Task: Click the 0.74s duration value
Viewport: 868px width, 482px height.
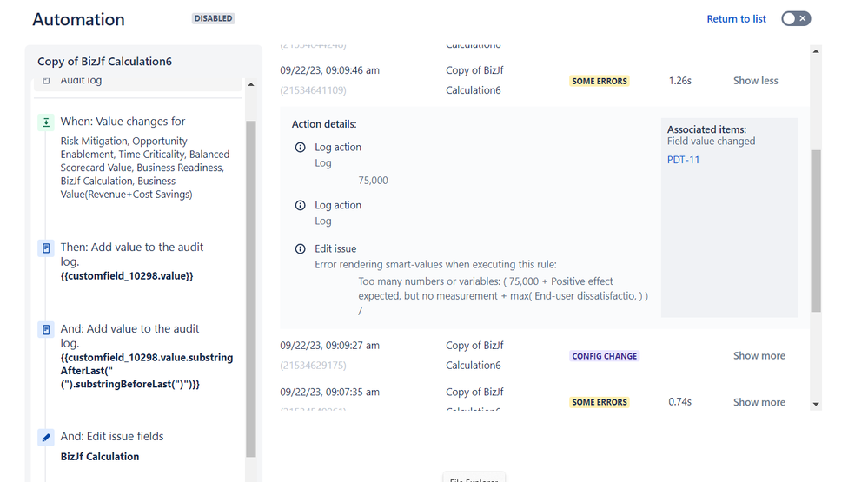Action: tap(679, 402)
